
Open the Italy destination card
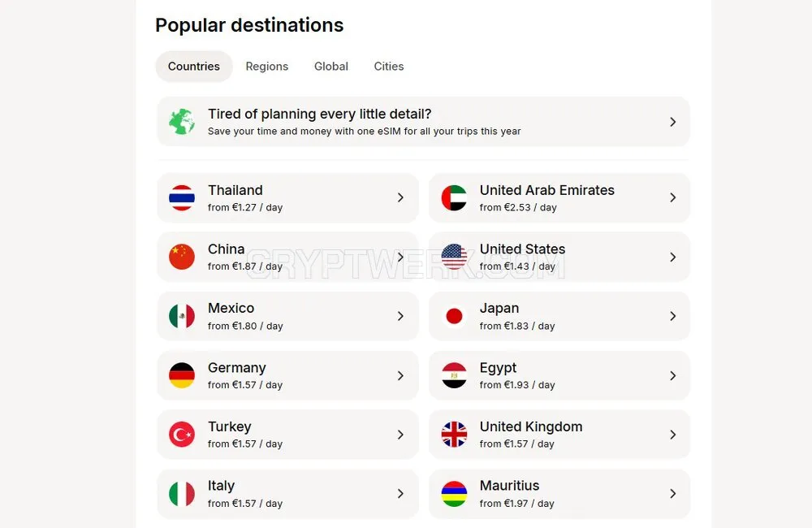[287, 494]
